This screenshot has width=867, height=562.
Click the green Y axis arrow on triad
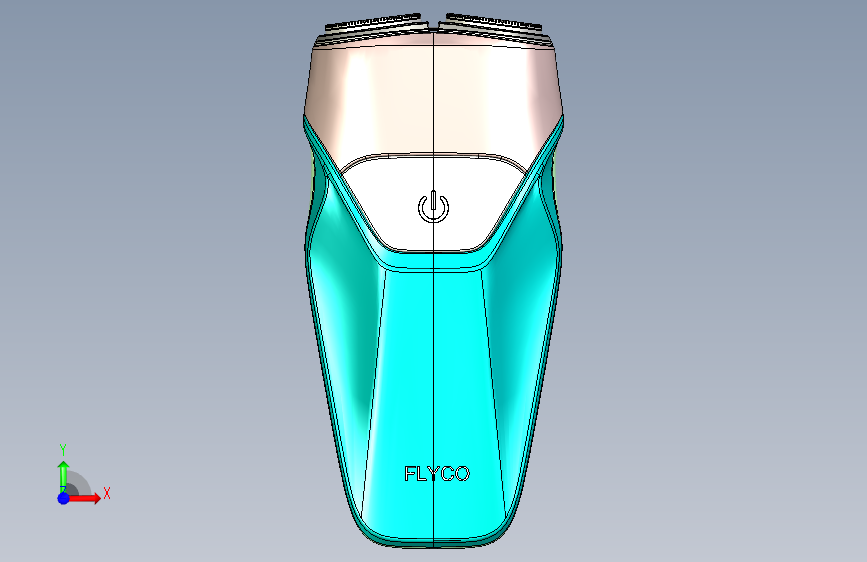(x=64, y=476)
